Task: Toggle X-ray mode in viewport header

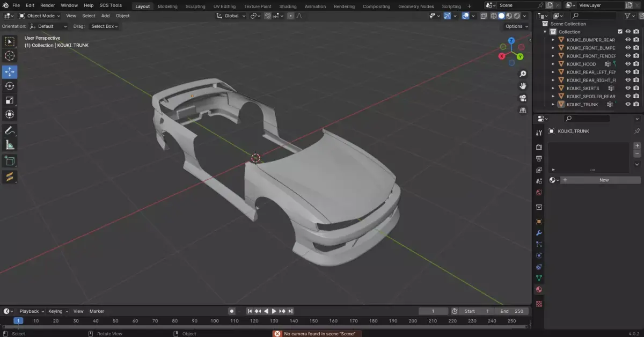Action: tap(484, 16)
